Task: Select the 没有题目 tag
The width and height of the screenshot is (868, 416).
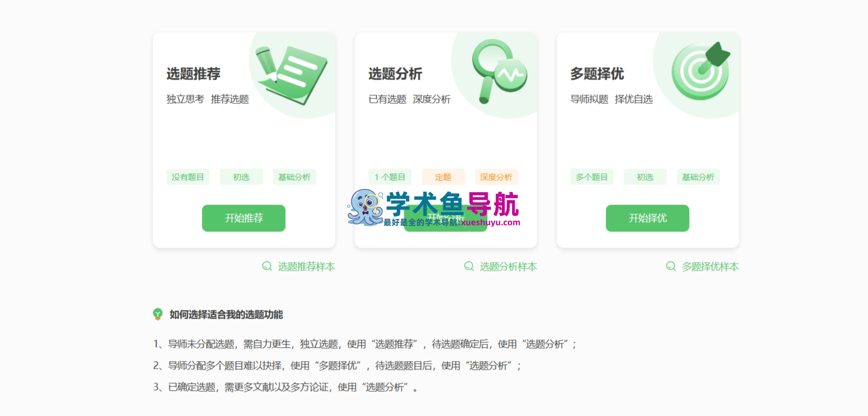Action: pyautogui.click(x=187, y=177)
